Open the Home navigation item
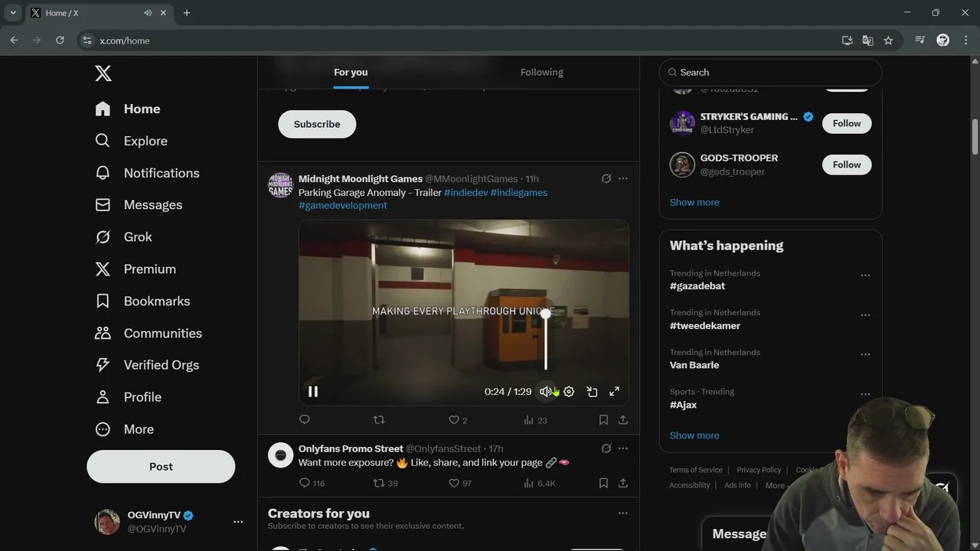The height and width of the screenshot is (551, 980). tap(128, 109)
